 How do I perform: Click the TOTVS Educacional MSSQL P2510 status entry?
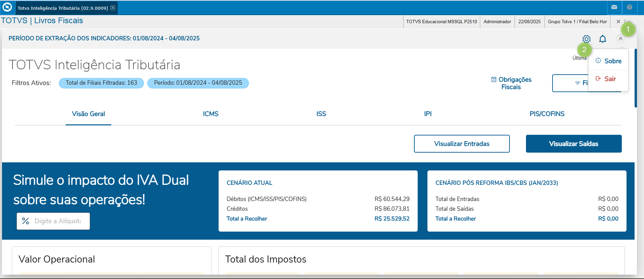[442, 22]
